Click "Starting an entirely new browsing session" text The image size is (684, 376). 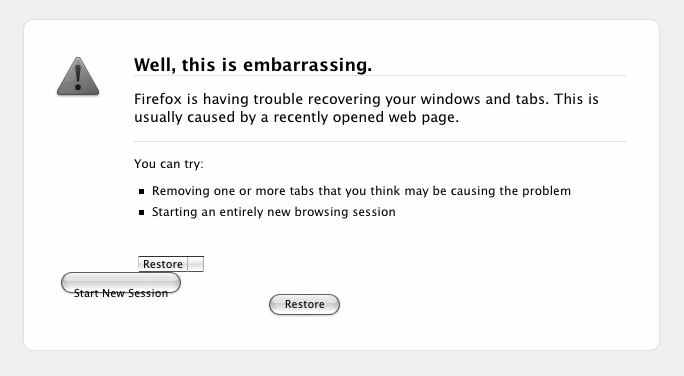(274, 212)
